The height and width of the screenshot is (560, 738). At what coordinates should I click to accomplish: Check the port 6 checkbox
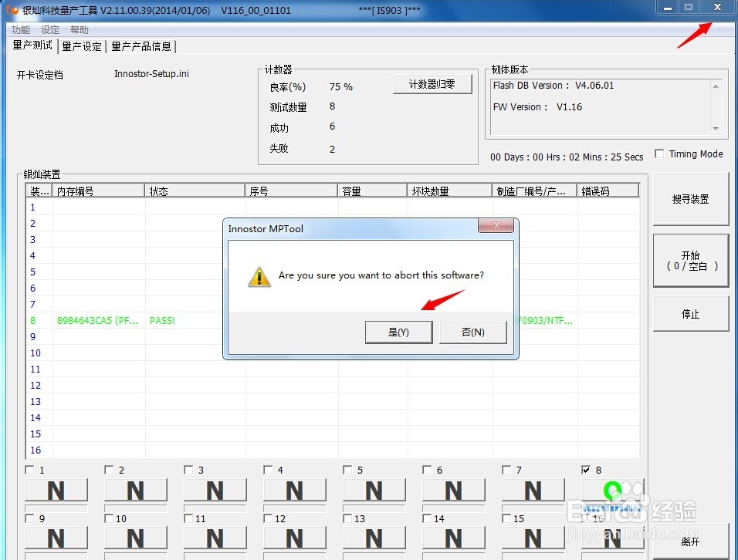pyautogui.click(x=427, y=470)
